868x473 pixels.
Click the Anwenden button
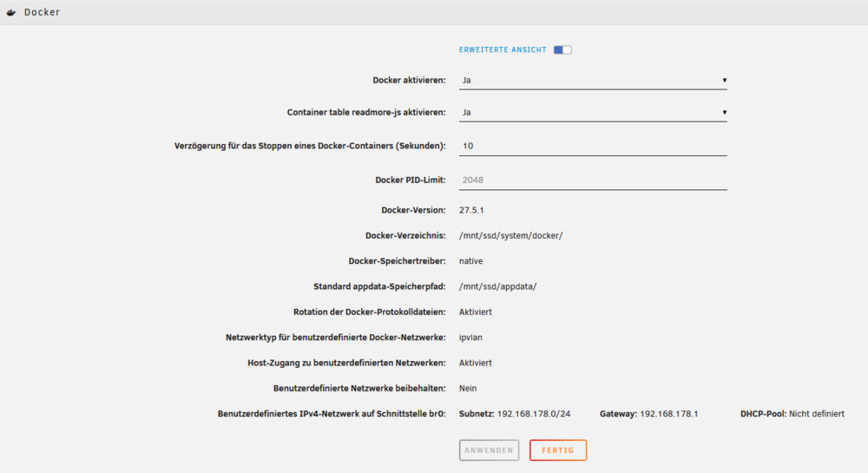coord(489,450)
